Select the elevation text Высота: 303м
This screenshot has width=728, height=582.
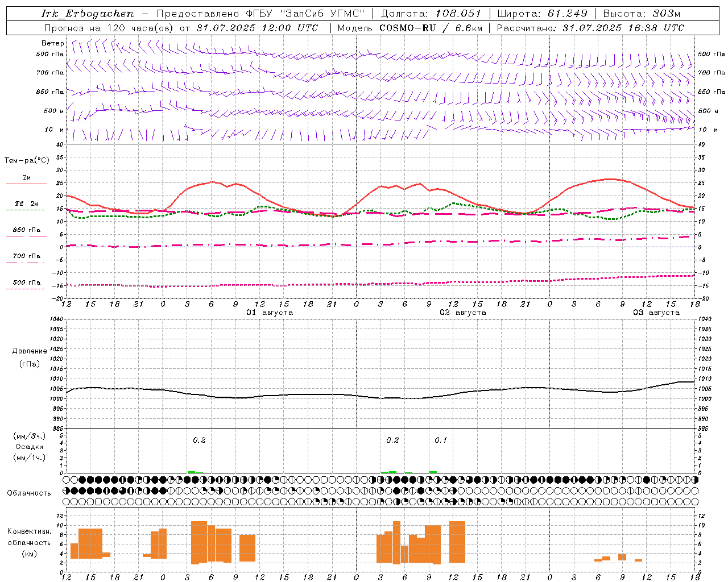(x=642, y=14)
